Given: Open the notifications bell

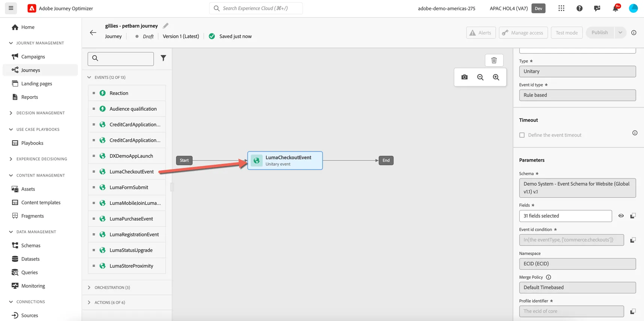Looking at the screenshot, I should point(615,8).
